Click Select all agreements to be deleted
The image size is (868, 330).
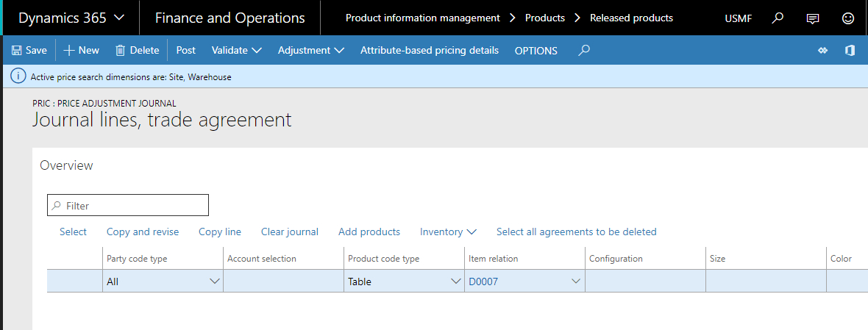576,232
